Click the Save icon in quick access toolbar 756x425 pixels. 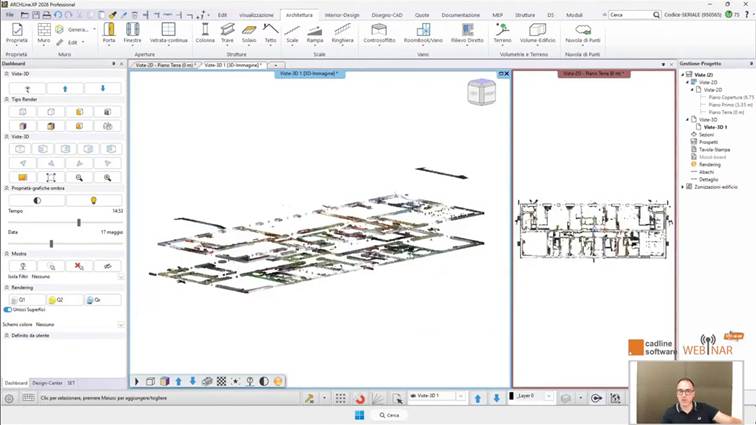36,15
